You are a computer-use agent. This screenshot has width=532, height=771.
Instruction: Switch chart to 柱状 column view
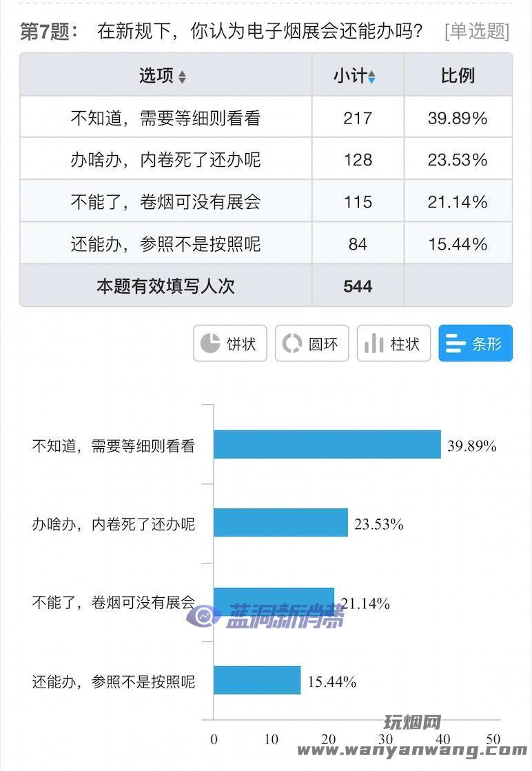394,343
